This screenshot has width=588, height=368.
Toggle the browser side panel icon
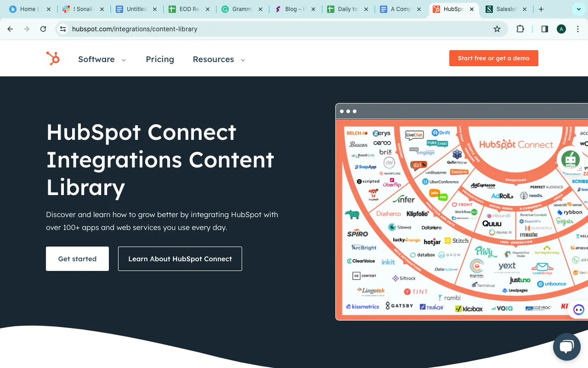click(x=544, y=29)
